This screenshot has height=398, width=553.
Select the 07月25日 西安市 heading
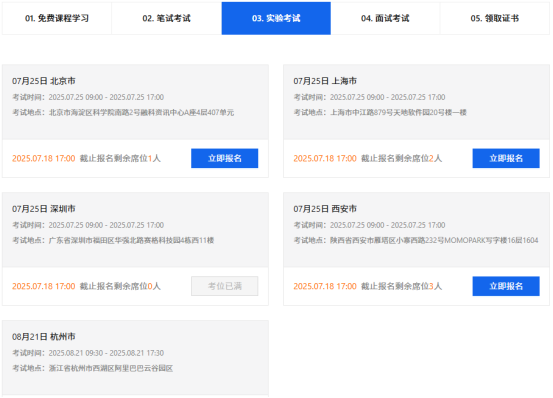[x=325, y=209]
